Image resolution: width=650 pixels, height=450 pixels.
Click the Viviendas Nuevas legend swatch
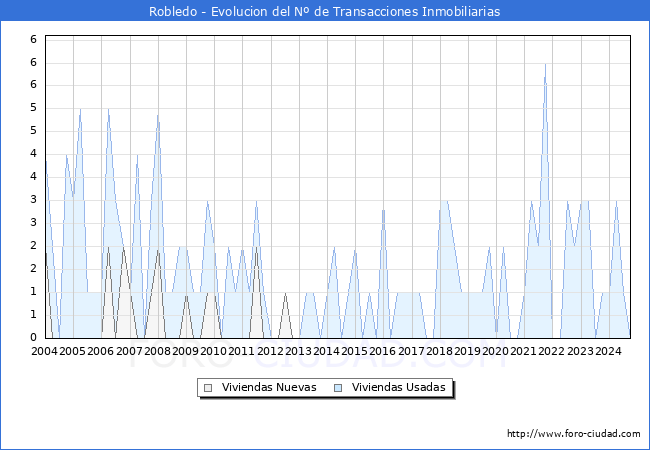click(208, 388)
